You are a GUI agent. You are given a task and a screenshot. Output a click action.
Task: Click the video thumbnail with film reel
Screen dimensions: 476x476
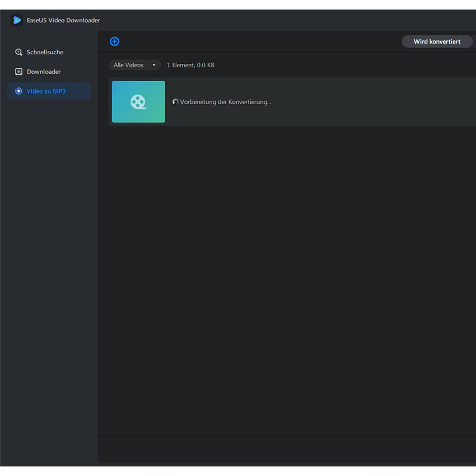tap(138, 102)
